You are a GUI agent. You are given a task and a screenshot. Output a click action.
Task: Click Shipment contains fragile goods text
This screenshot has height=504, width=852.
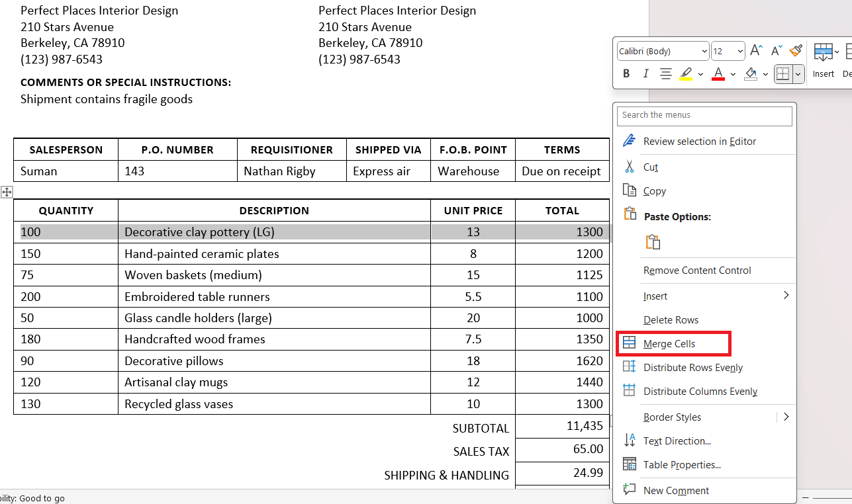pos(107,99)
